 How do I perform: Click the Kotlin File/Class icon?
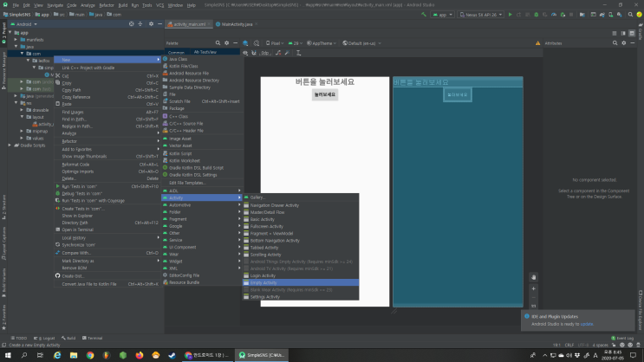pos(165,66)
